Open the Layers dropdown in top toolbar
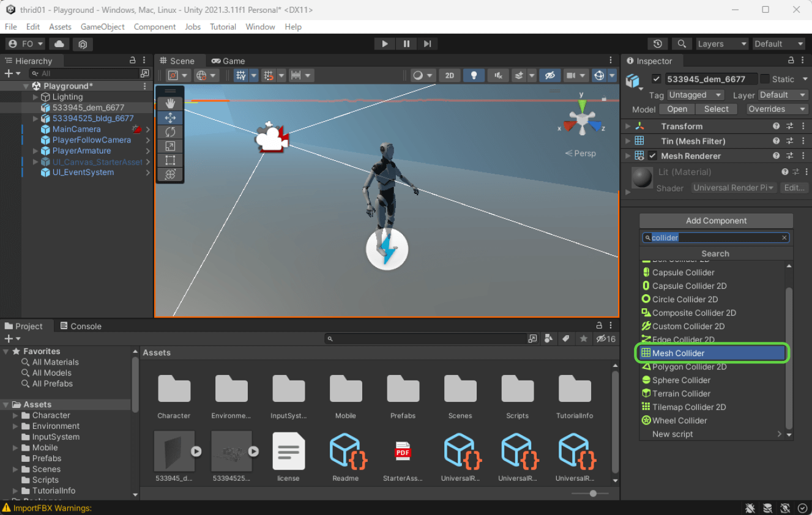This screenshot has height=515, width=812. 723,44
